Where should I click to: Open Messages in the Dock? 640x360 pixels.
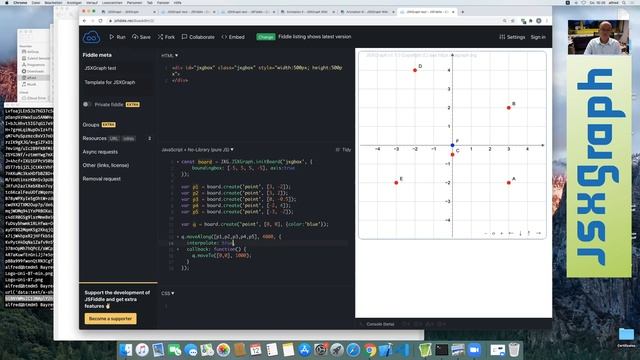tap(191, 350)
